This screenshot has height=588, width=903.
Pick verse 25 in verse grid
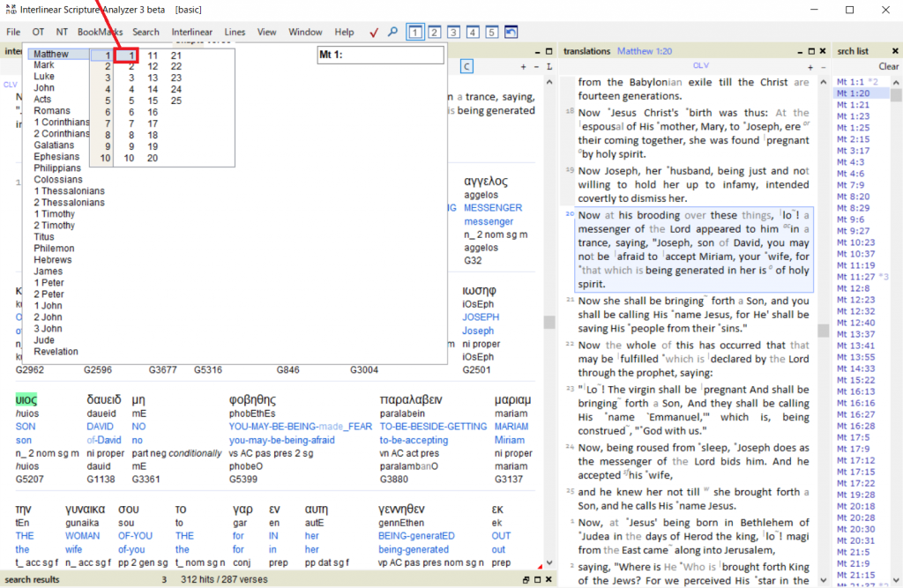(x=176, y=100)
